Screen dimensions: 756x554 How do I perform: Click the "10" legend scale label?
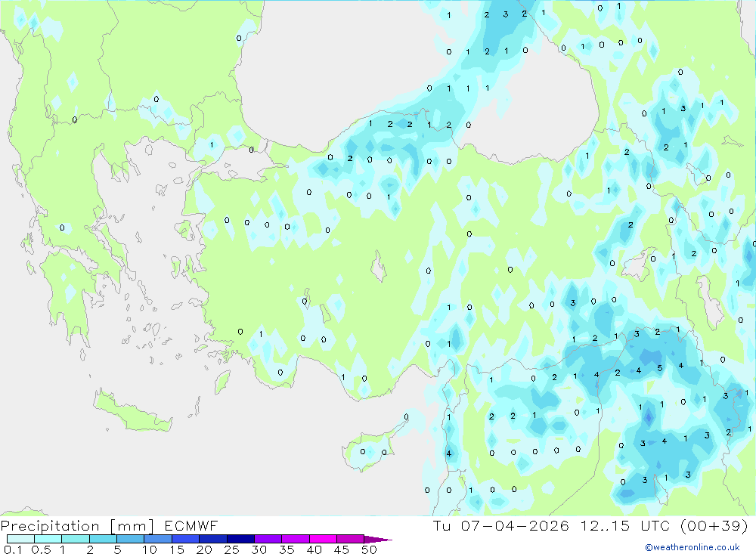(150, 549)
